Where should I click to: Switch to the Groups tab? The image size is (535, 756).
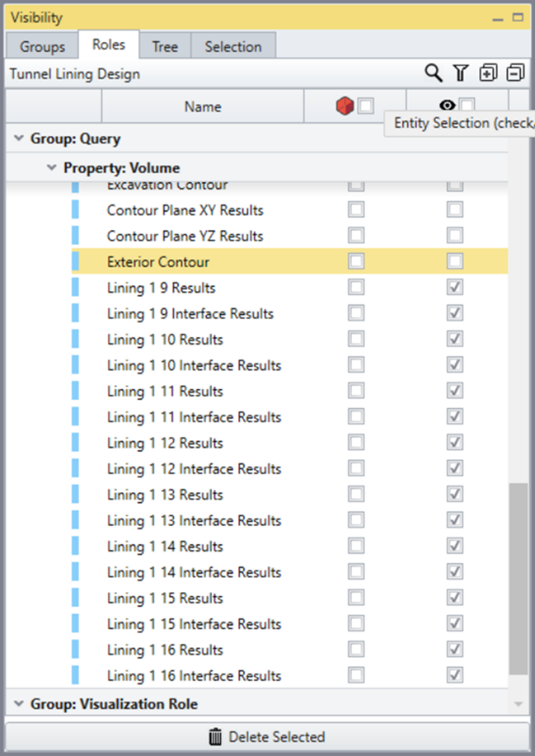(x=42, y=47)
